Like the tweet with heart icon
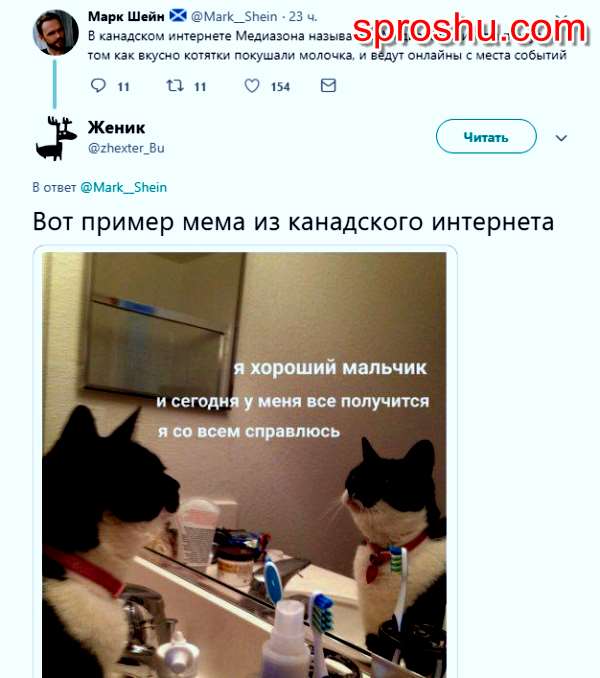 coord(252,86)
